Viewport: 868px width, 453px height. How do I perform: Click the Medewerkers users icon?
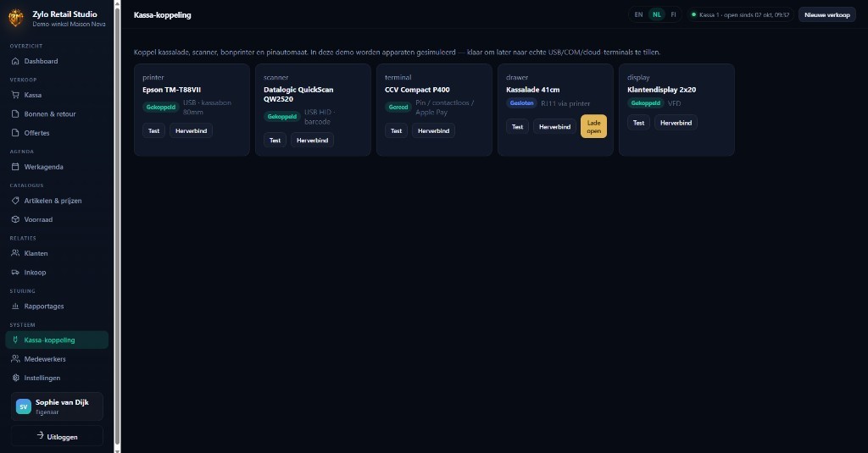click(x=15, y=359)
